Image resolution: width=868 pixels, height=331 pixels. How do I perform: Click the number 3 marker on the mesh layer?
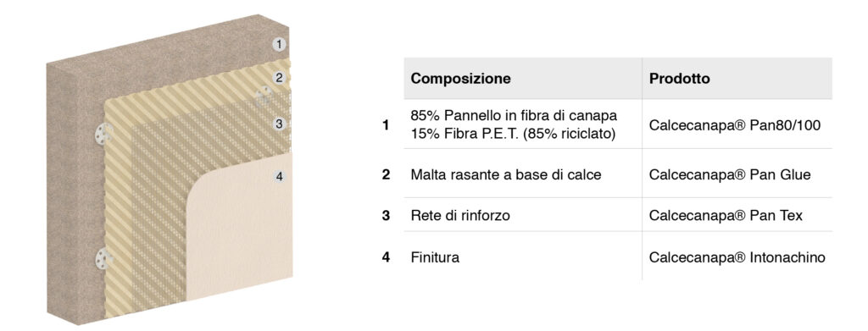280,124
